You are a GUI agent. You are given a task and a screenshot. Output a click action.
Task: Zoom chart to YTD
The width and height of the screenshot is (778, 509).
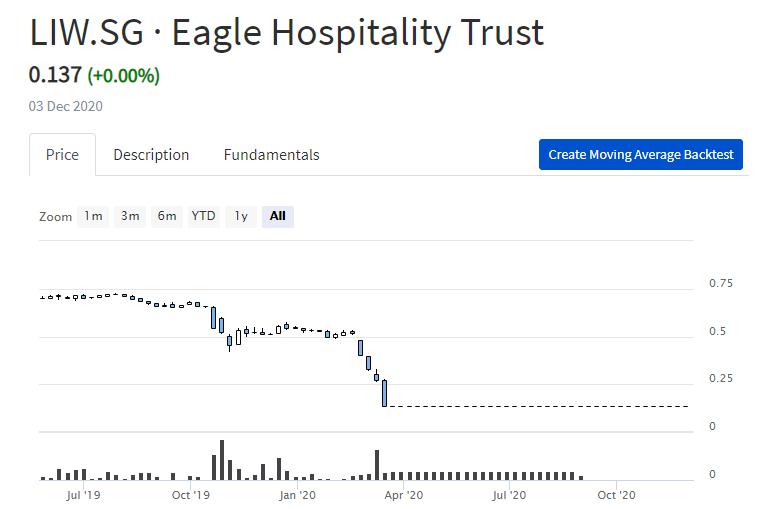coord(204,216)
